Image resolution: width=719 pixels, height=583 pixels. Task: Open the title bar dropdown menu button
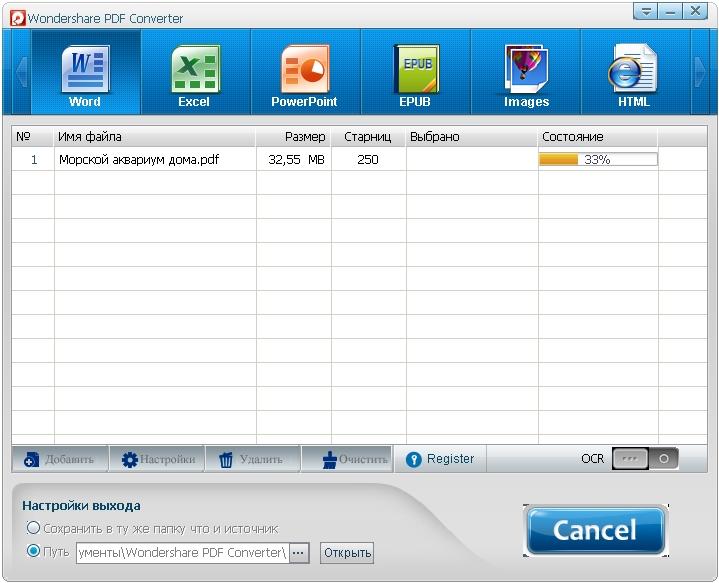click(x=646, y=11)
